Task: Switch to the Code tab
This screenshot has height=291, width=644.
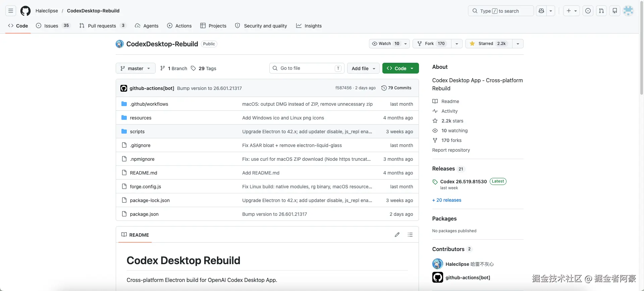Action: (x=18, y=26)
